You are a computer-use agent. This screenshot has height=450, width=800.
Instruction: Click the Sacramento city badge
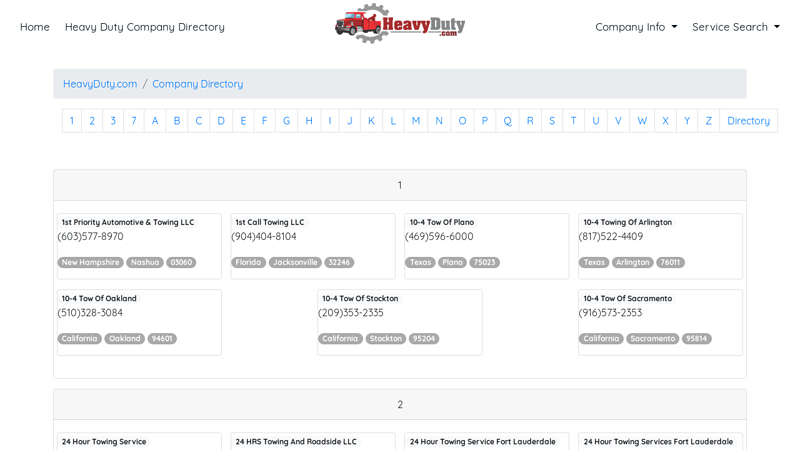click(653, 338)
